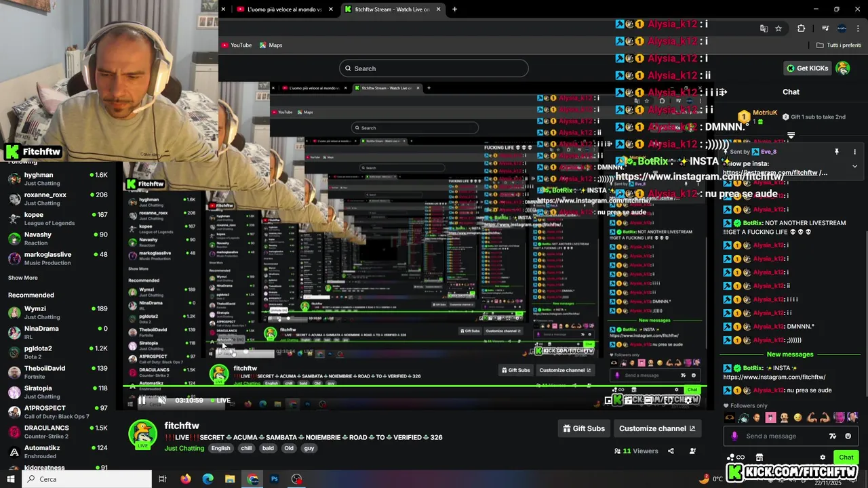
Task: Focus the Kick Search field
Action: pyautogui.click(x=434, y=68)
